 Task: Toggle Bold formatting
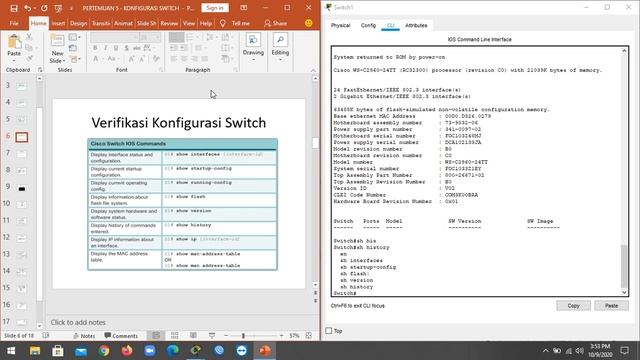click(95, 48)
